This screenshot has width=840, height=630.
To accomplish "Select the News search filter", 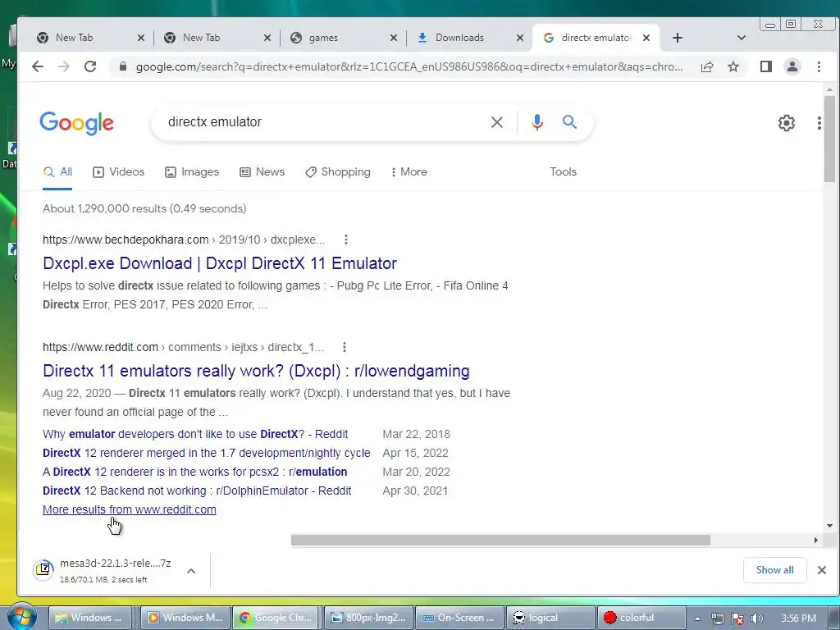I will [x=262, y=172].
